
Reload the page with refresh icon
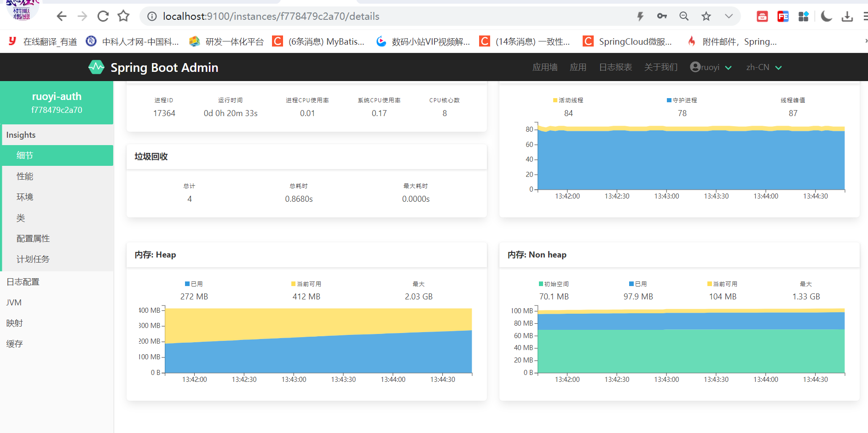coord(103,17)
